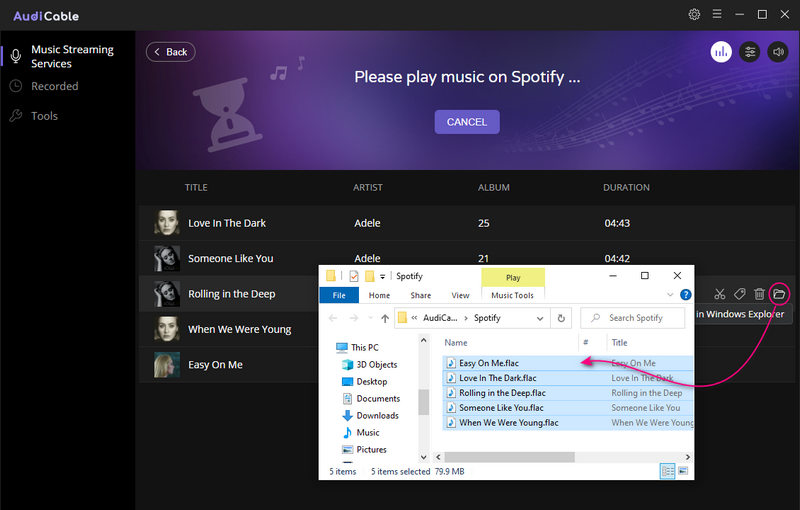Click Explorer back navigation arrow

333,318
